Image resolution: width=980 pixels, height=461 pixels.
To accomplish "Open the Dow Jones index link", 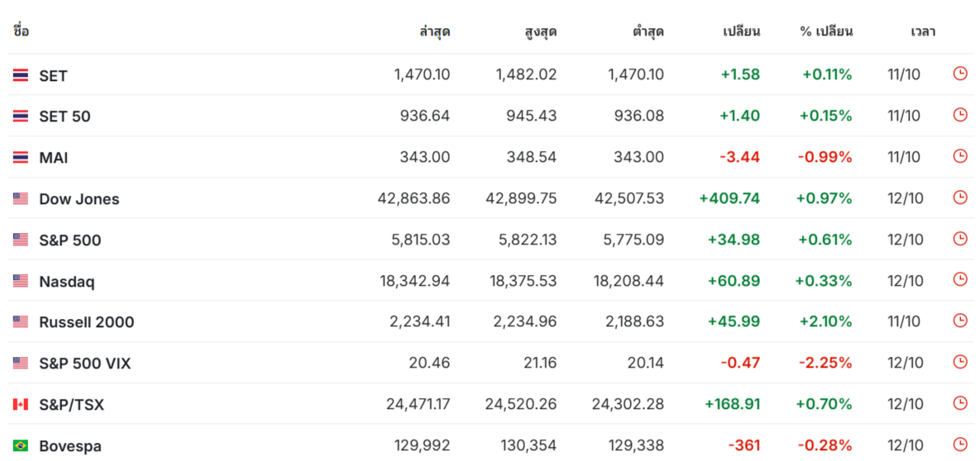I will pos(79,198).
